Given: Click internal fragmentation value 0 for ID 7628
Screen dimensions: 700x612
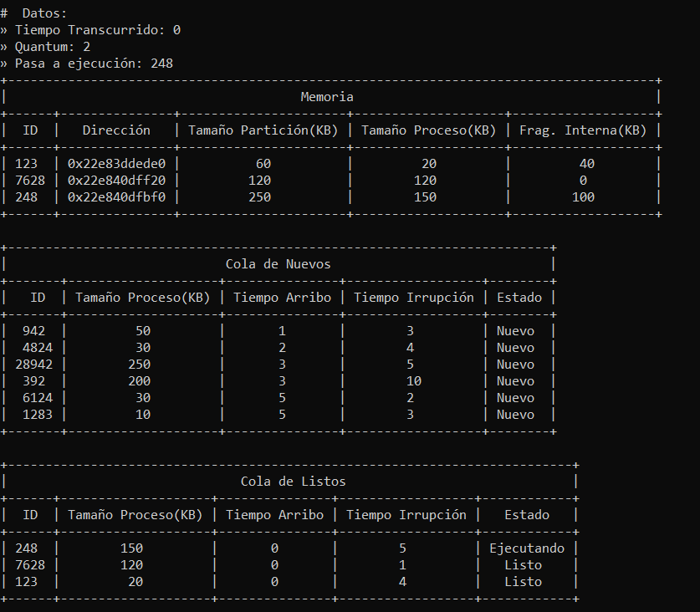Looking at the screenshot, I should pos(584,181).
